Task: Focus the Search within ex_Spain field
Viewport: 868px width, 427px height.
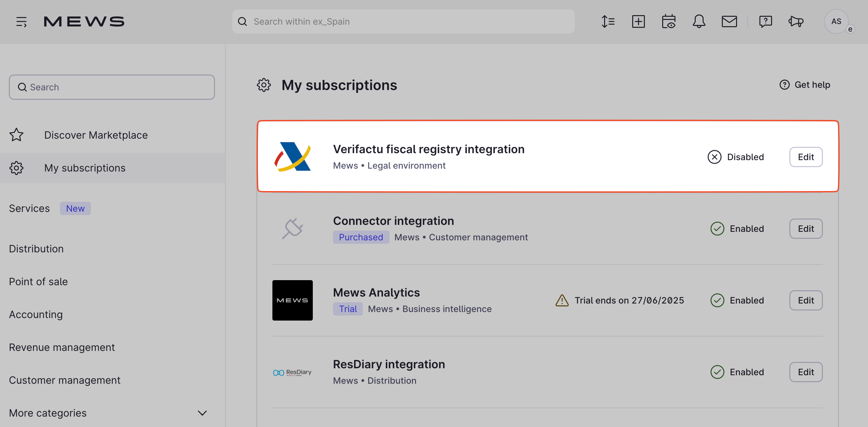Action: (x=403, y=21)
